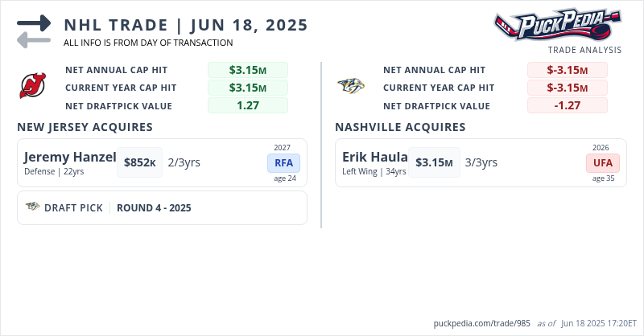Open Erik Haula's player name
644x336 pixels.
tap(375, 157)
